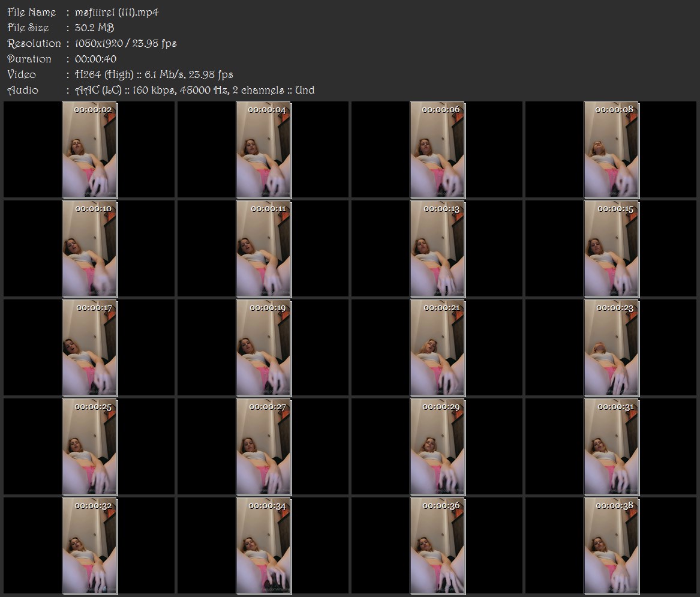Open the frame at timestamp 00:00:04
Viewport: 700px width, 597px height.
tap(263, 149)
